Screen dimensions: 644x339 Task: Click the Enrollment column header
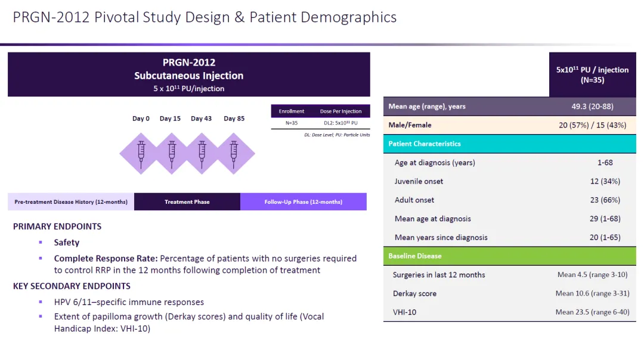click(292, 111)
